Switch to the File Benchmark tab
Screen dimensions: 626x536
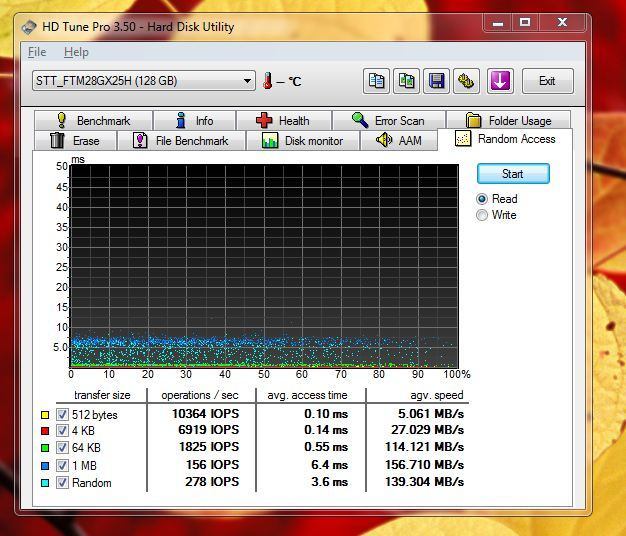pos(181,140)
